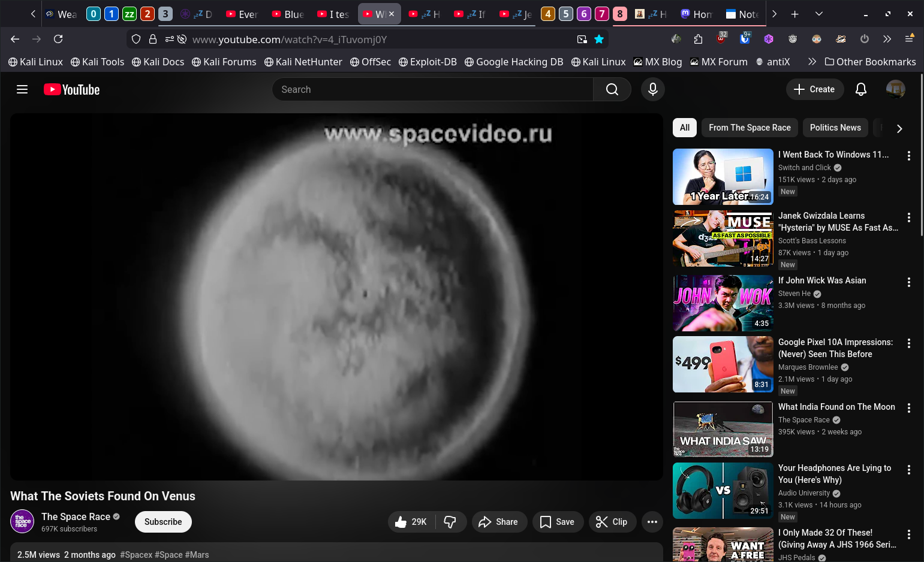Reload the page with refresh icon
Image resolution: width=924 pixels, height=562 pixels.
point(58,39)
